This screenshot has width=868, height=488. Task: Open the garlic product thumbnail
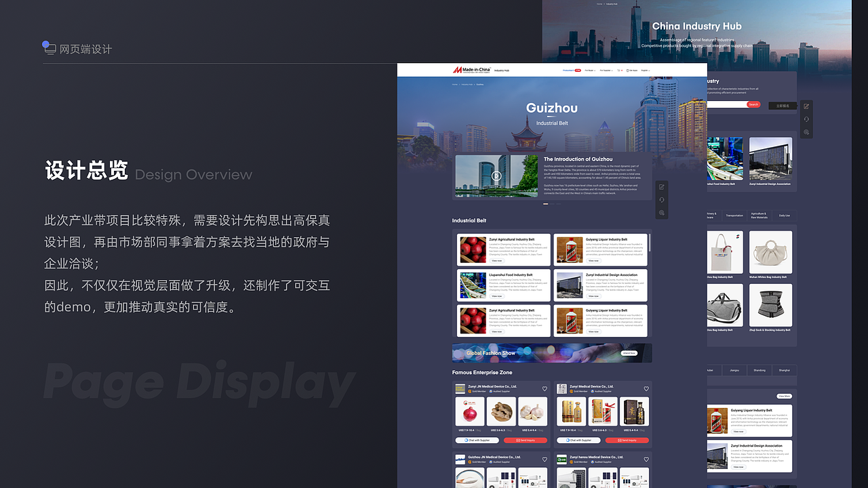click(x=532, y=411)
